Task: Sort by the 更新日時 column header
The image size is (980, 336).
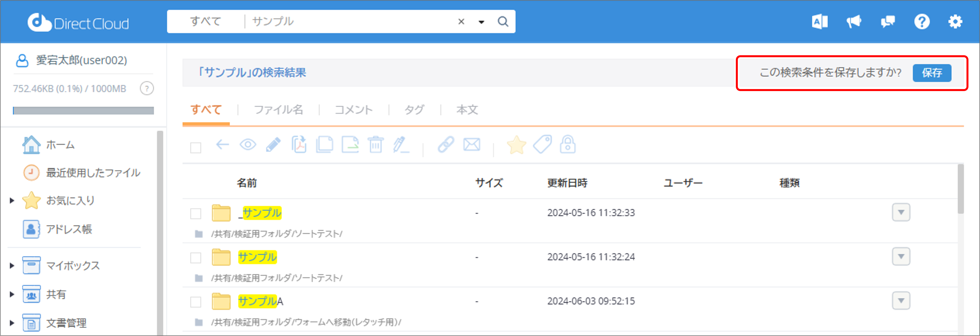Action: pos(567,183)
